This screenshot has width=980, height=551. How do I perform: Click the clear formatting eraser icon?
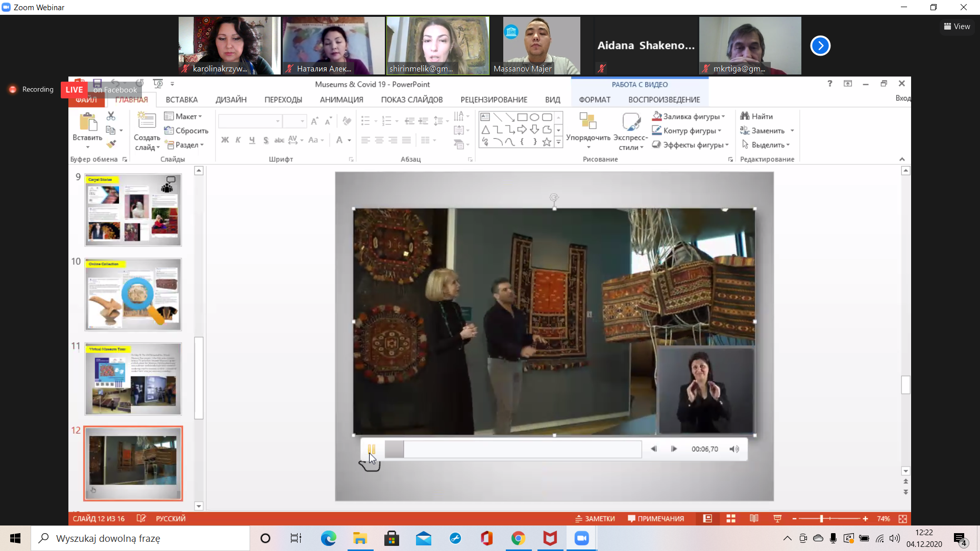pos(347,121)
